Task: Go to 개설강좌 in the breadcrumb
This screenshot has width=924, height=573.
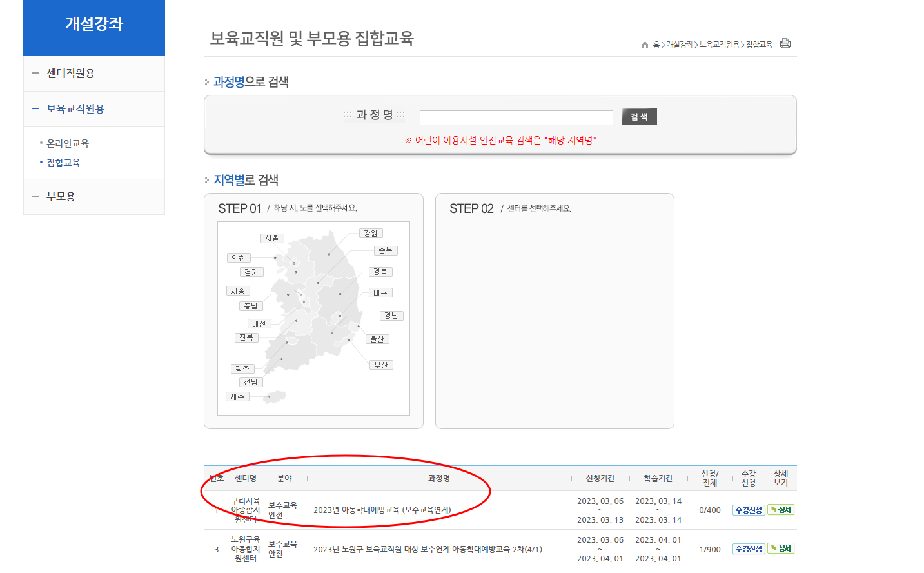Action: (x=680, y=45)
